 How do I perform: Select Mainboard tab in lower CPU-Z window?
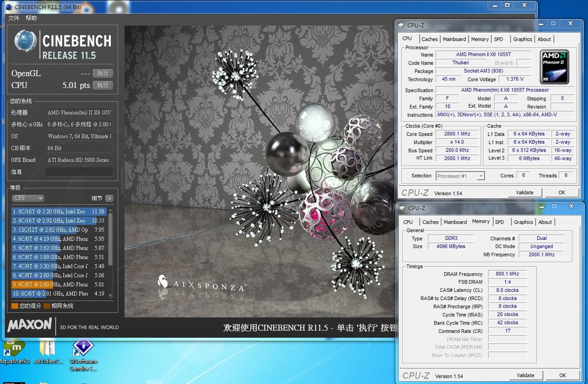click(x=455, y=222)
